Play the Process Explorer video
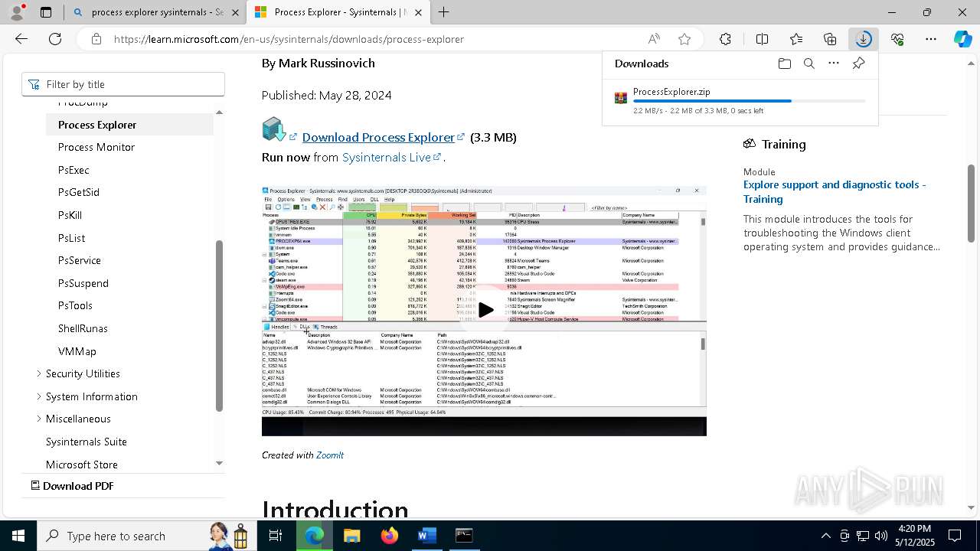This screenshot has width=980, height=551. [x=485, y=310]
